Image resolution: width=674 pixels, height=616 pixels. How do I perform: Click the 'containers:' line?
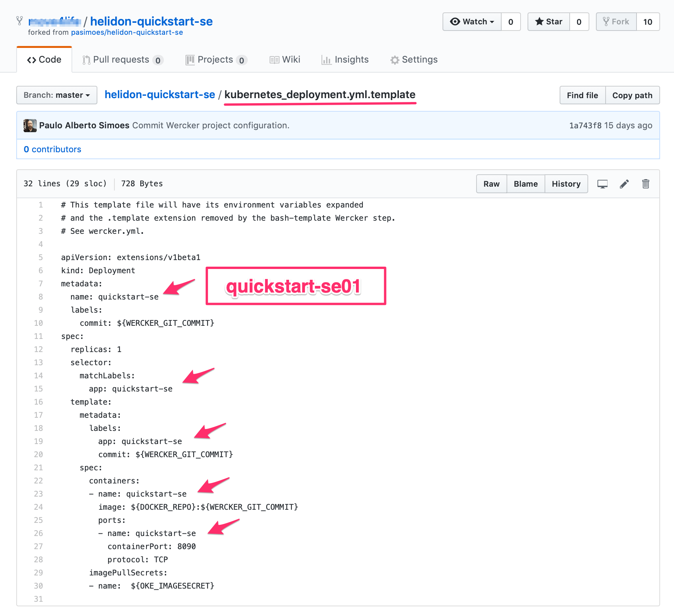[114, 481]
